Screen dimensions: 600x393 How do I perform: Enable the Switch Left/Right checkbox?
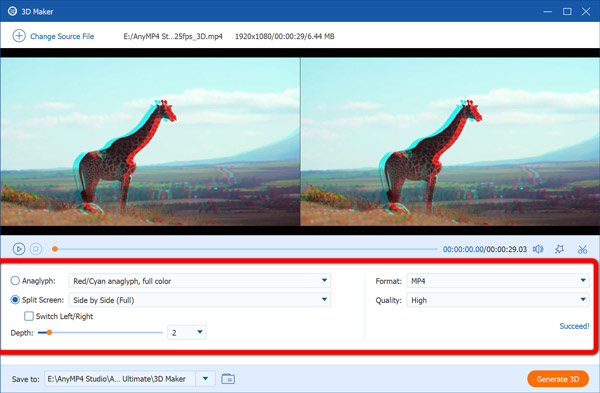coord(29,316)
